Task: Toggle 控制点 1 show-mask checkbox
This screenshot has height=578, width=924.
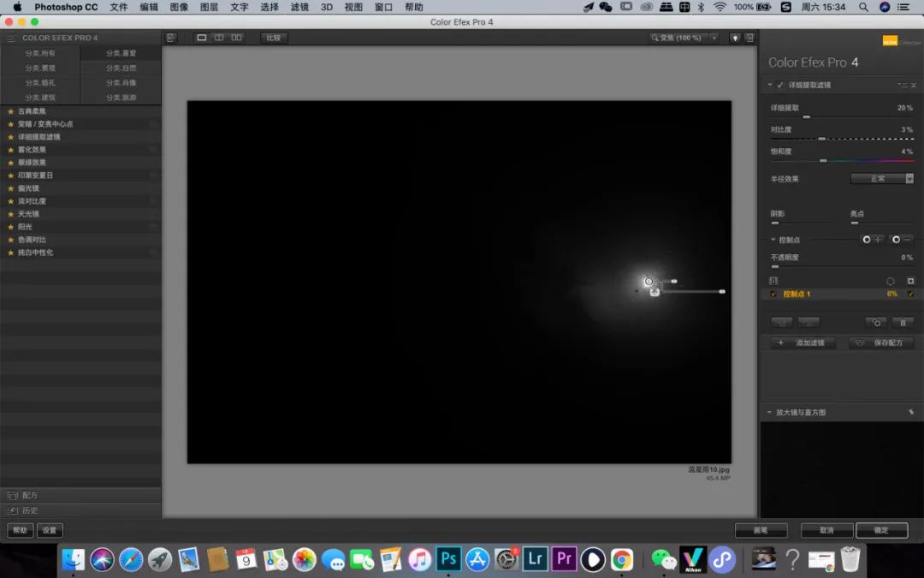Action: click(910, 294)
